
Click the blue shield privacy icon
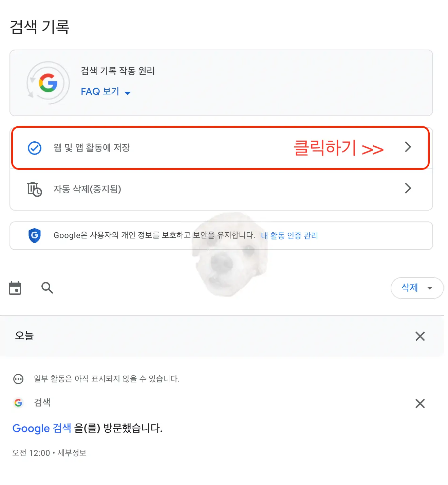[x=35, y=235]
